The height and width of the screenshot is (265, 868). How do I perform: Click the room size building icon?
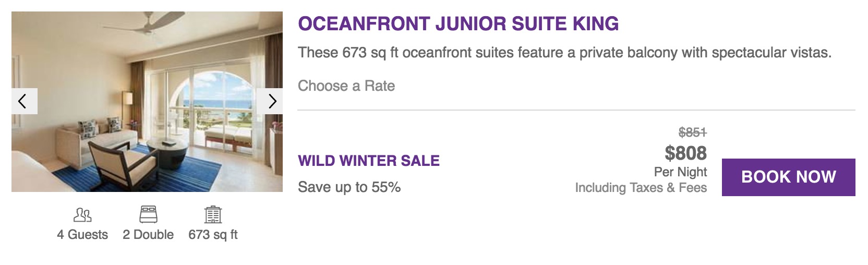click(213, 214)
